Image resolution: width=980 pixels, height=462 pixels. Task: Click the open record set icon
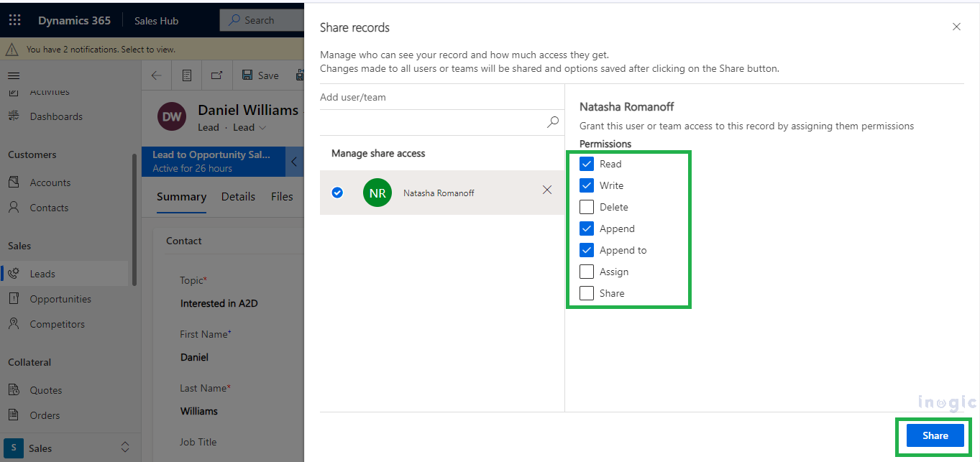(187, 75)
